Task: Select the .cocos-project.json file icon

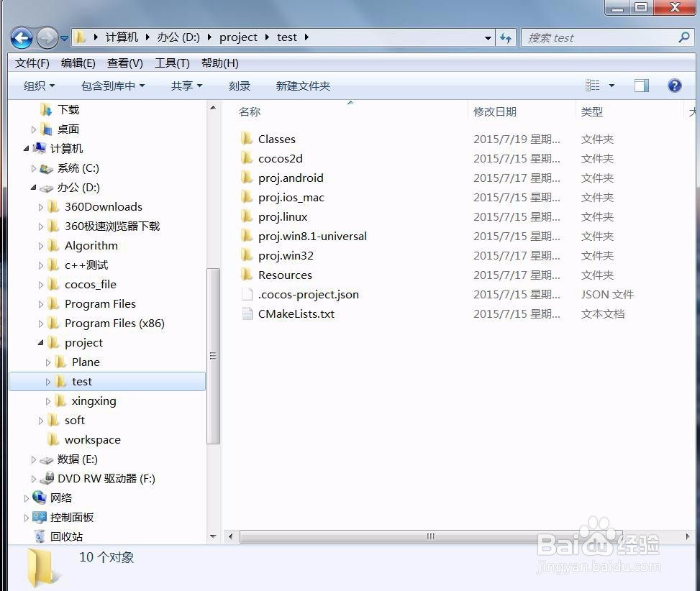Action: pyautogui.click(x=247, y=294)
